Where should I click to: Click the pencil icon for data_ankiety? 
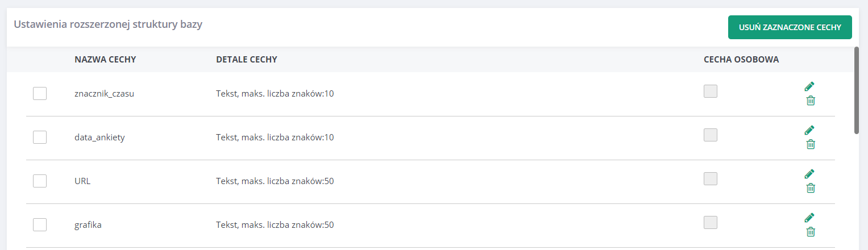click(x=809, y=130)
